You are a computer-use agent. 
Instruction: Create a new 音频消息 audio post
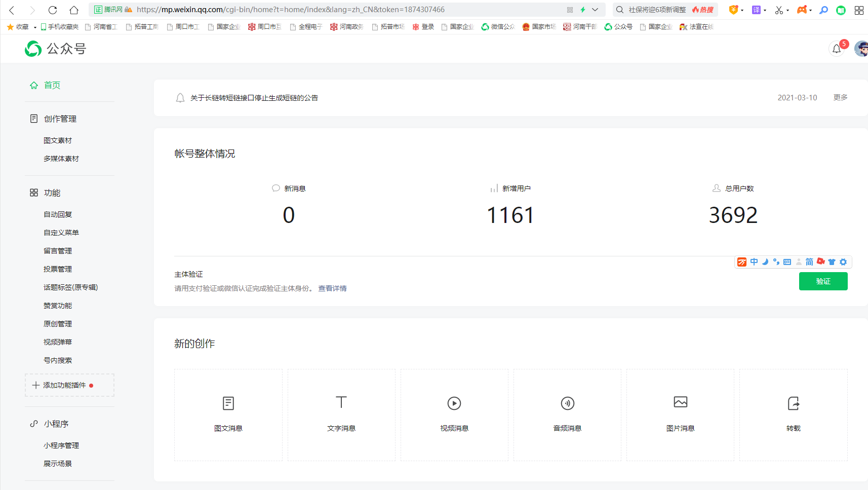tap(567, 403)
